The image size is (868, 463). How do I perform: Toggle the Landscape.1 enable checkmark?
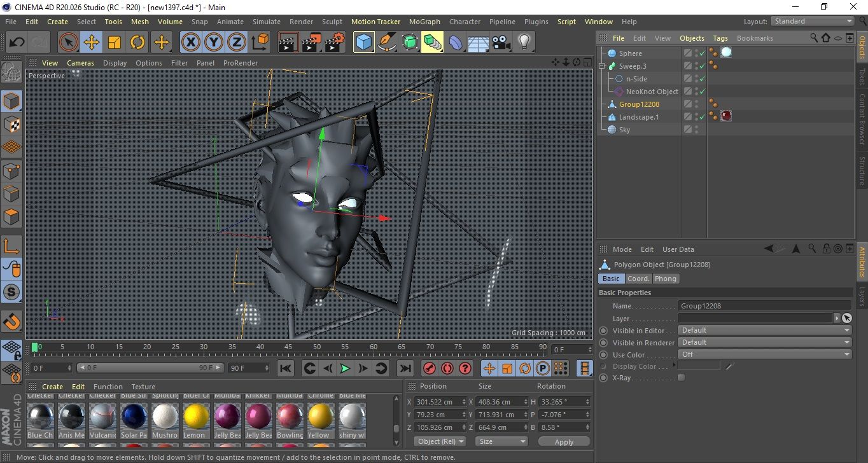[703, 117]
